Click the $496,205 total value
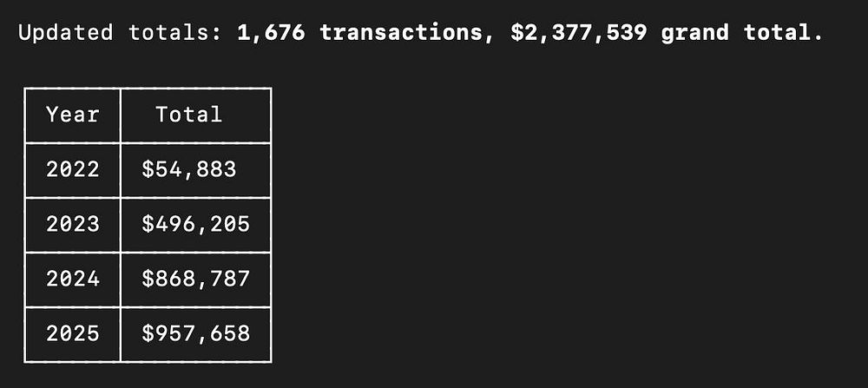 pyautogui.click(x=195, y=224)
